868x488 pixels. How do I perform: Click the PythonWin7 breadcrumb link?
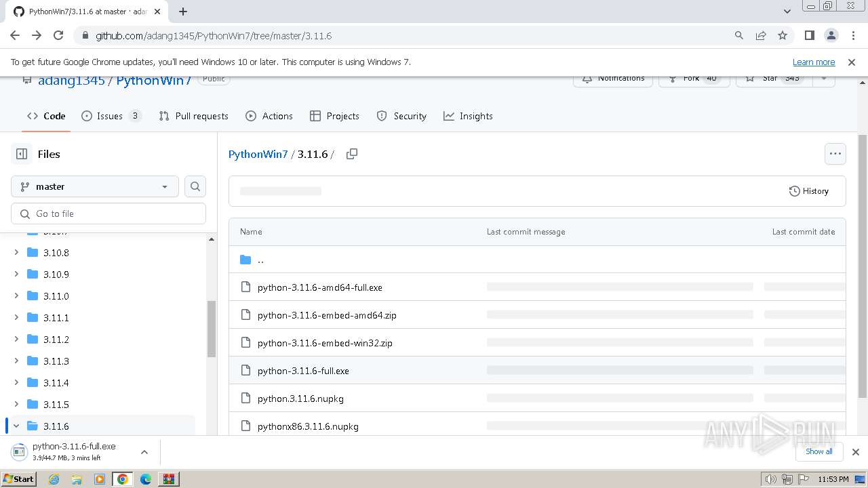(258, 154)
